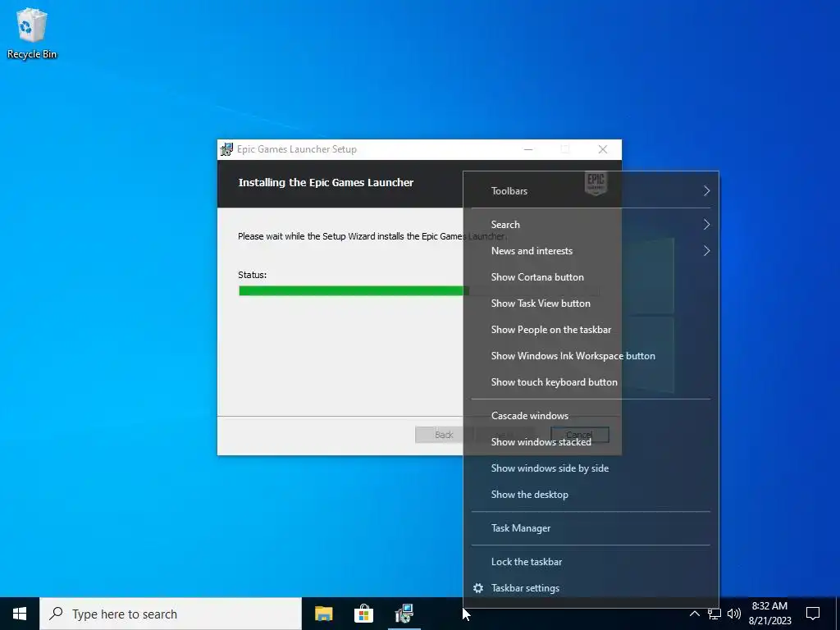Toggle Show Windows Ink Workspace button
This screenshot has width=840, height=630.
click(591, 356)
